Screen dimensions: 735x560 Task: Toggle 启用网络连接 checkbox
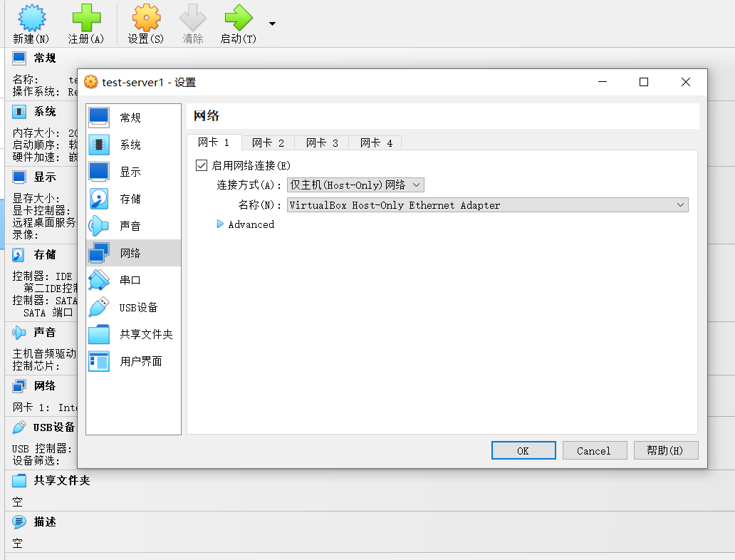click(202, 165)
